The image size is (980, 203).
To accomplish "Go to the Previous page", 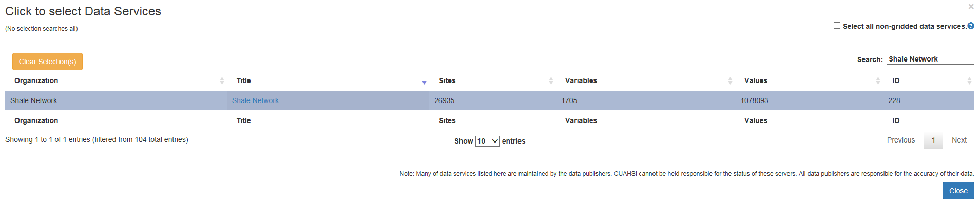I will click(901, 140).
